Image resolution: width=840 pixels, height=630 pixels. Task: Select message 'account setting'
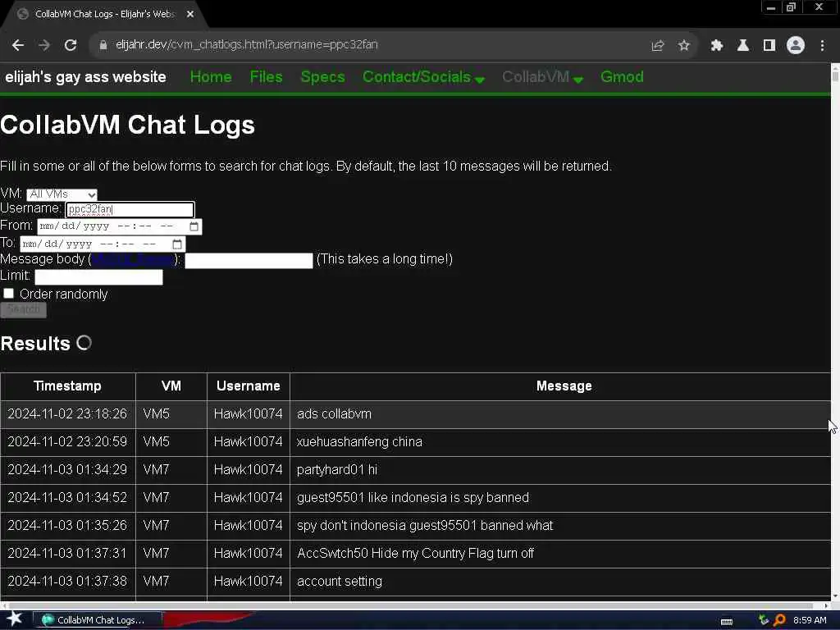(339, 582)
